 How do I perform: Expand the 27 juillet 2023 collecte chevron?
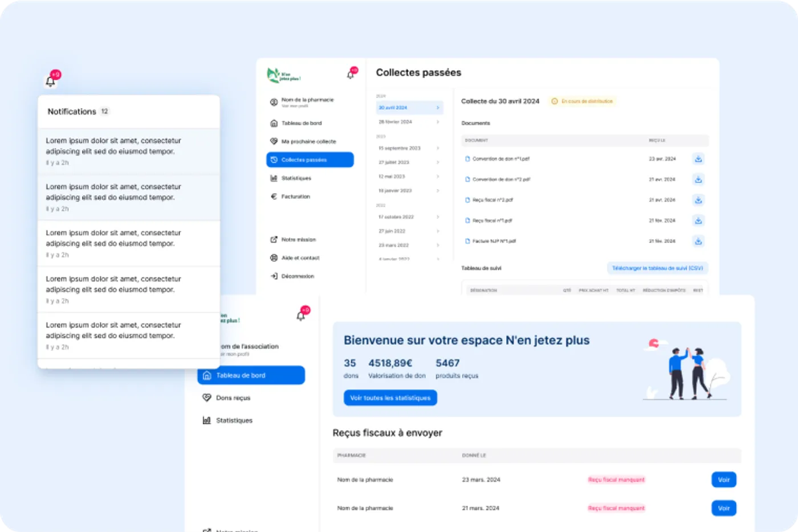tap(438, 162)
